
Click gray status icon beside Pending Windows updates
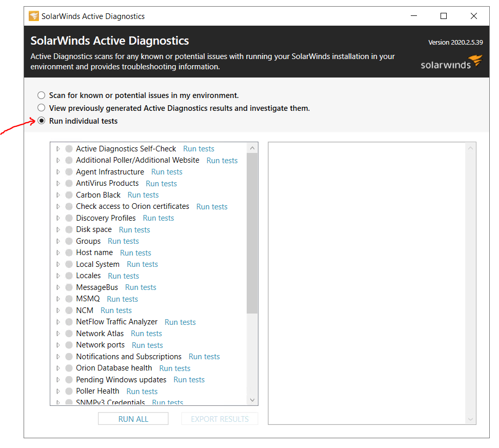click(x=69, y=380)
